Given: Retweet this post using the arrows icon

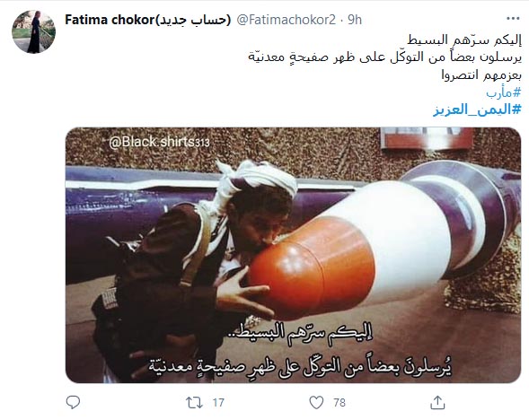Looking at the screenshot, I should [x=194, y=402].
